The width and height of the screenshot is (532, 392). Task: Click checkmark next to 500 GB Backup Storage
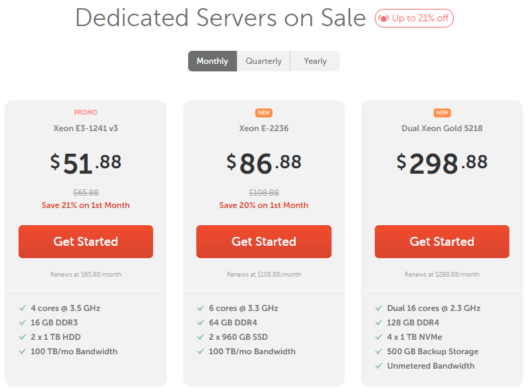click(x=379, y=351)
